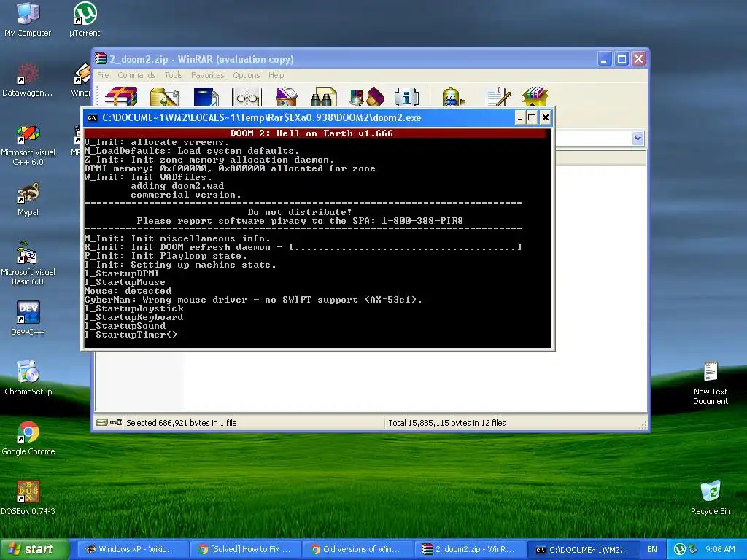The image size is (747, 560).
Task: Switch to Old versions of Win taskbar button
Action: click(x=357, y=549)
